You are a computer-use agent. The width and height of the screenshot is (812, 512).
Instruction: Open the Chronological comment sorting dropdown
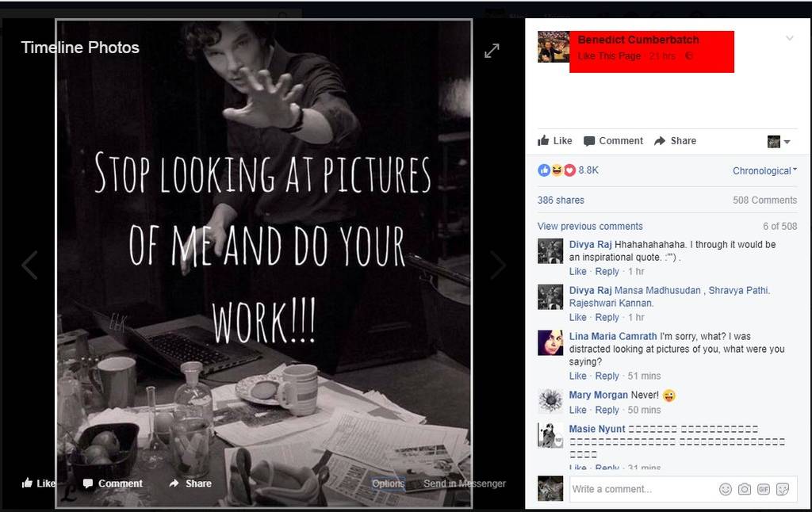[x=764, y=171]
